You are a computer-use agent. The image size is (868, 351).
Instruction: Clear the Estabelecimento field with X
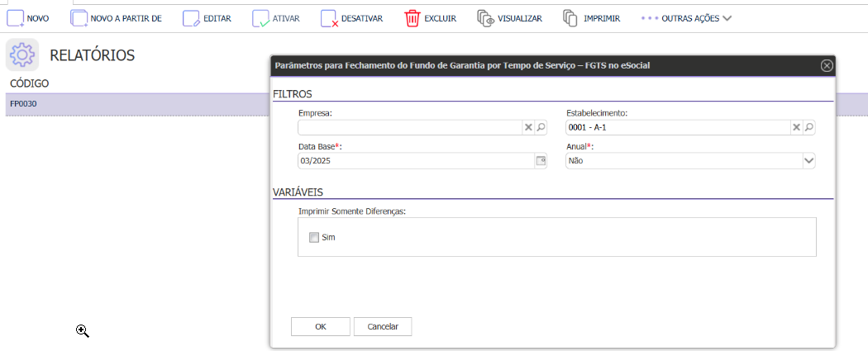point(796,127)
